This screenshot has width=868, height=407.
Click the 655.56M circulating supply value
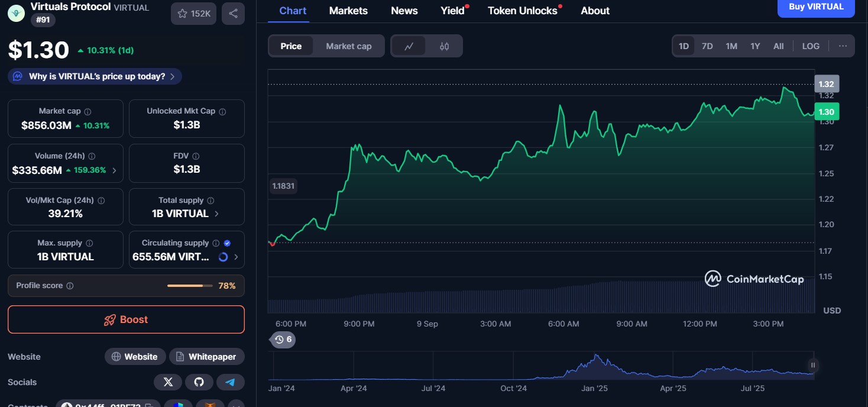pyautogui.click(x=171, y=257)
